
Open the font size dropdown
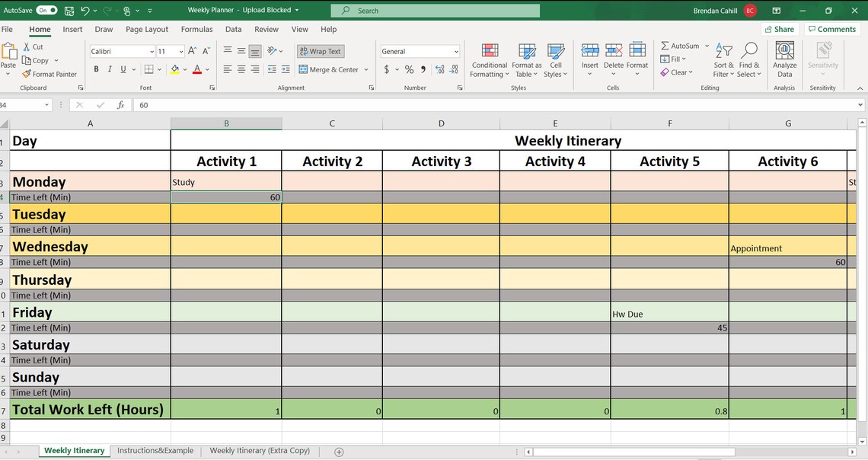(x=180, y=51)
